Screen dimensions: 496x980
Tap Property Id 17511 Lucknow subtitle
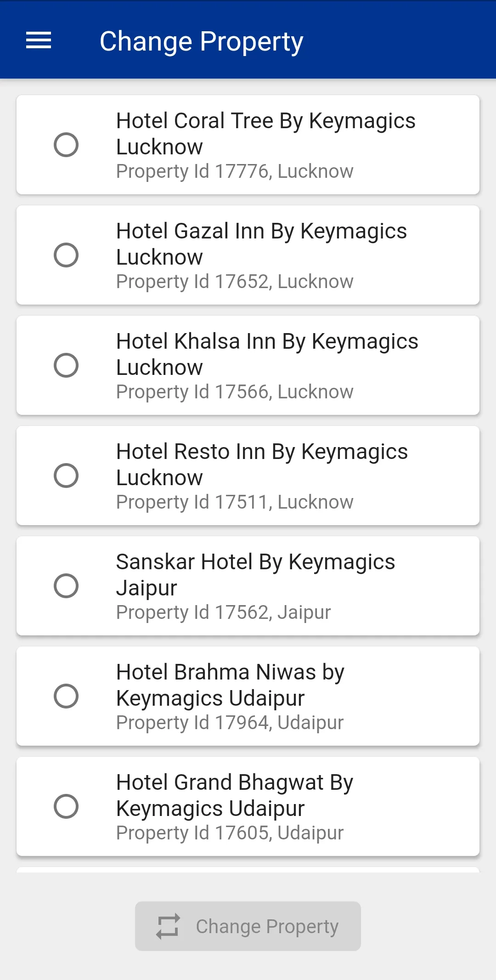click(x=235, y=502)
